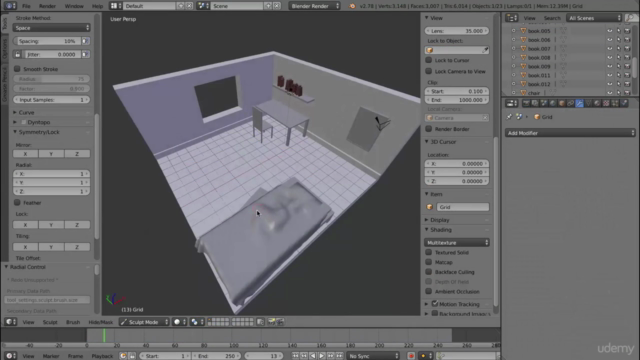640x360 pixels.
Task: Hide book.012 with its eye icon
Action: tap(610, 84)
